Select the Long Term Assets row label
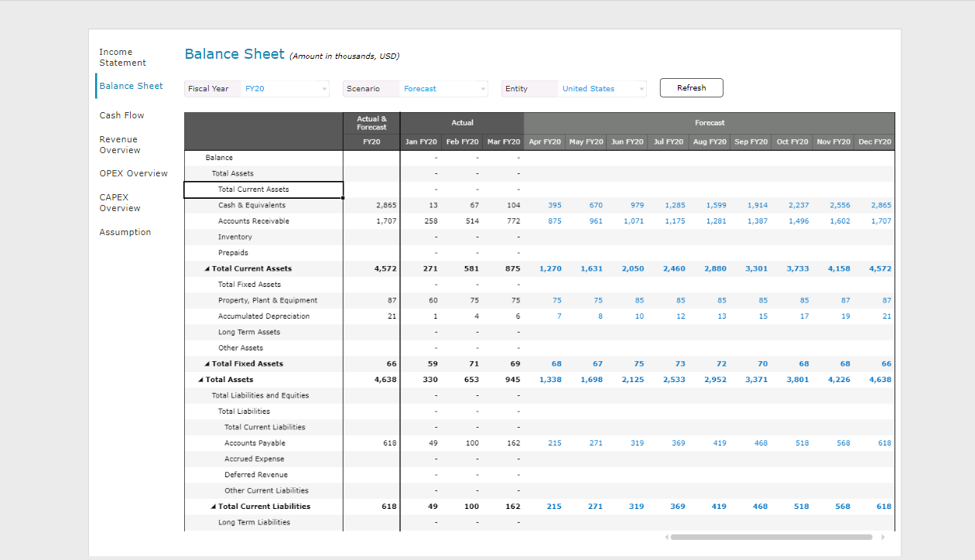Viewport: 975px width, 560px height. click(249, 332)
